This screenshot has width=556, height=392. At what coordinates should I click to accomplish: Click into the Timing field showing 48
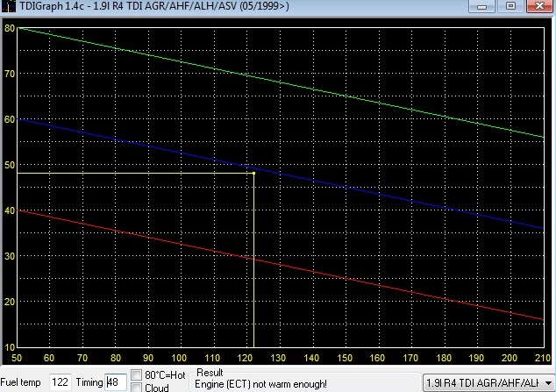tap(114, 382)
